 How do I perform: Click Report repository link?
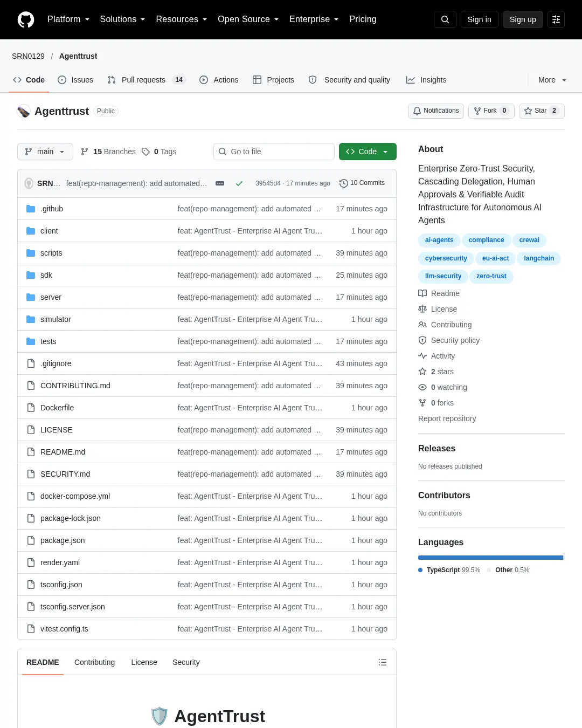(447, 418)
